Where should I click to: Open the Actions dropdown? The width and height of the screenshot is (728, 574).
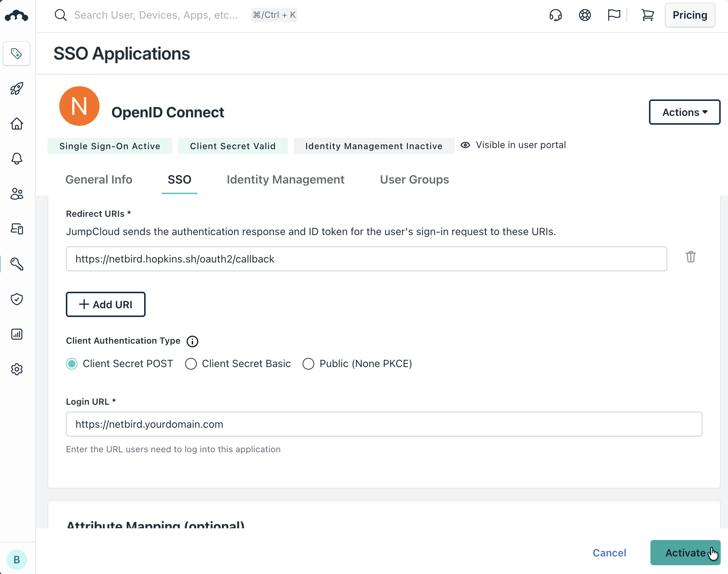[x=684, y=112]
